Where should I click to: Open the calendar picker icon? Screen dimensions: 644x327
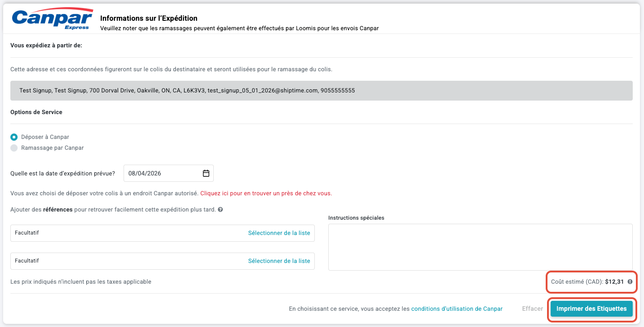206,173
